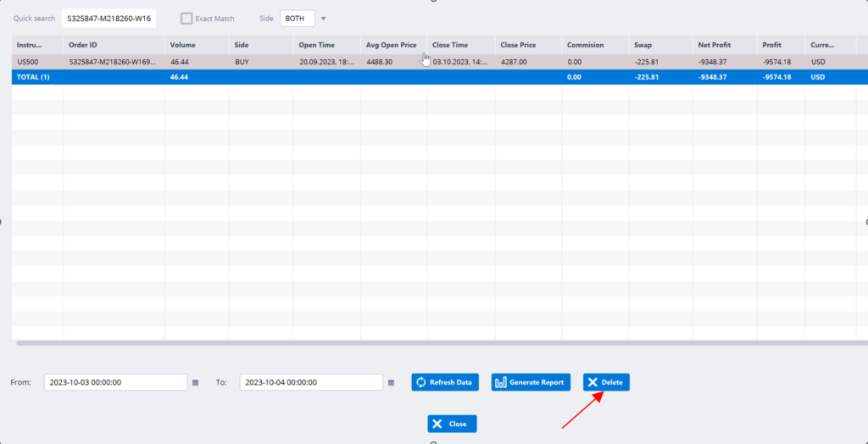
Task: Click the Delete button
Action: pyautogui.click(x=606, y=382)
